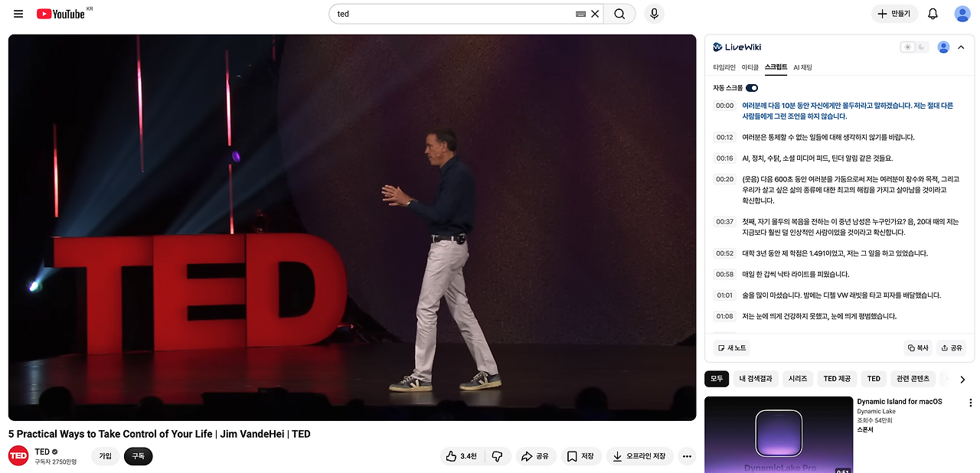Open the 만들기 create menu
980x473 pixels.
pyautogui.click(x=894, y=14)
